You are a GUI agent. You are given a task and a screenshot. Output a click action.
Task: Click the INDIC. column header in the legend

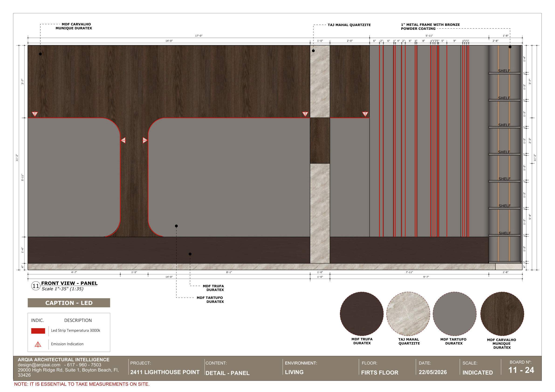click(x=38, y=321)
